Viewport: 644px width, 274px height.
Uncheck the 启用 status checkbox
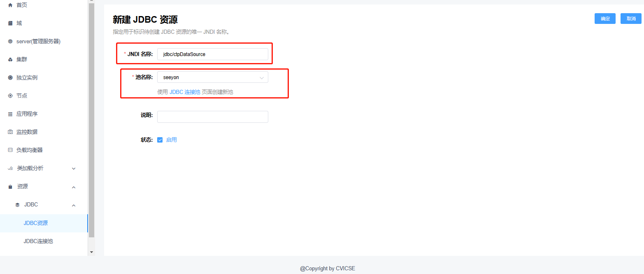(160, 140)
